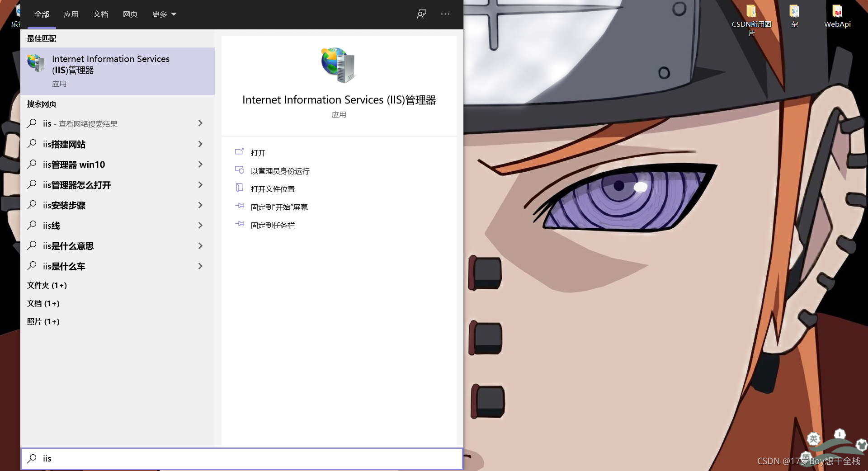This screenshot has width=868, height=471.
Task: Show 照片 (1+) results
Action: [43, 321]
